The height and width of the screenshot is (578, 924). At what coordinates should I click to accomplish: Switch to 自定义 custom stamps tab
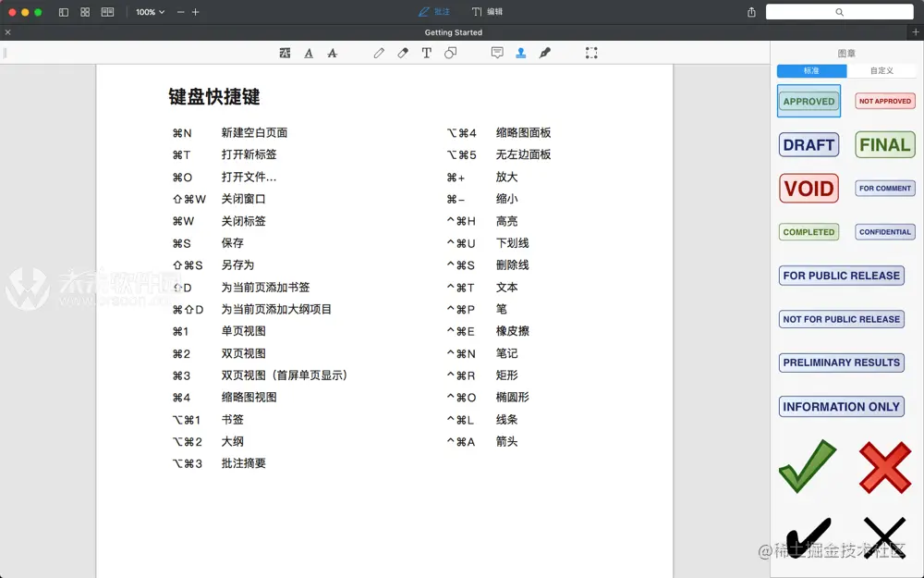tap(881, 71)
